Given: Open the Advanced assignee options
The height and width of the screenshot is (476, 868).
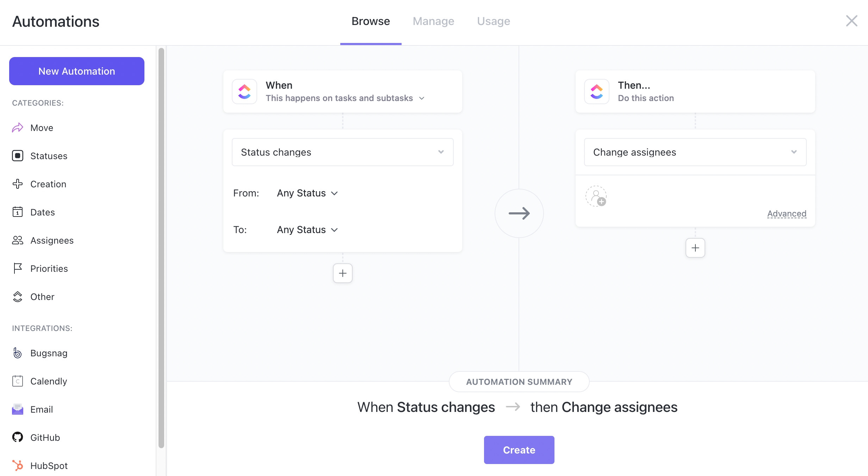Looking at the screenshot, I should [787, 213].
